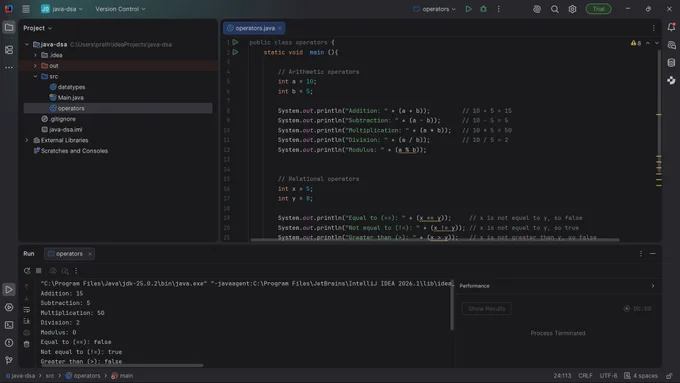The height and width of the screenshot is (383, 680).
Task: Collapse java-dsa root folder
Action: tap(27, 44)
